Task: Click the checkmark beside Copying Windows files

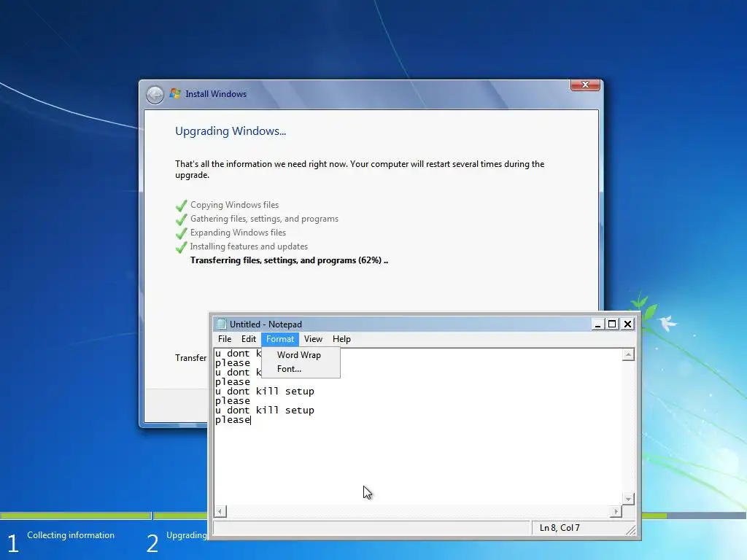Action: 181,205
